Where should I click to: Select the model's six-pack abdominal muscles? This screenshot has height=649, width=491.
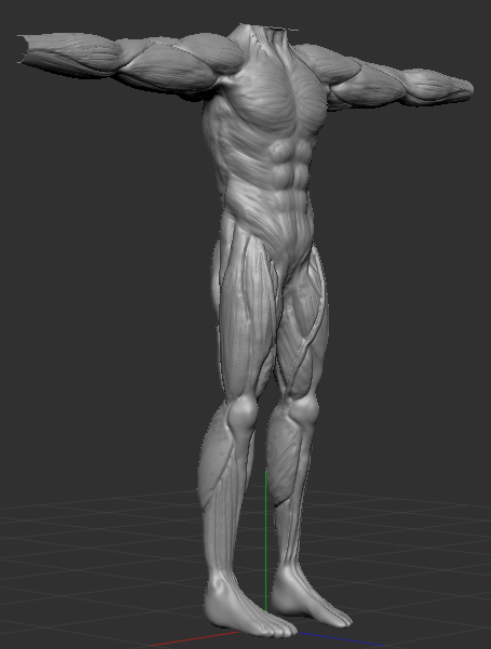(x=290, y=172)
